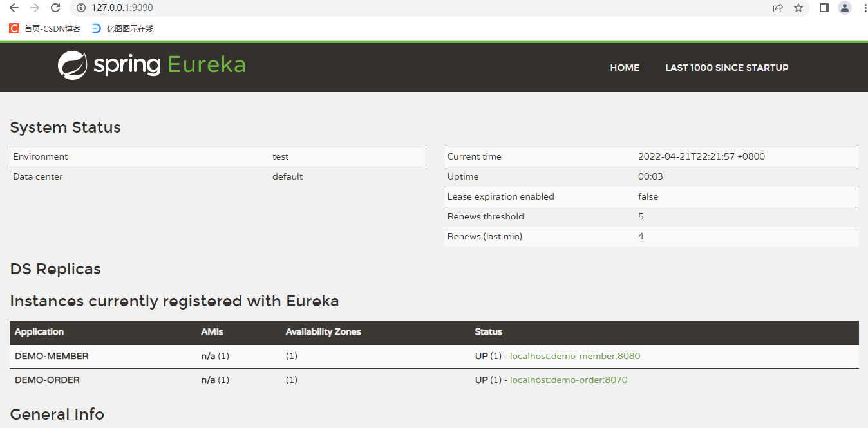Click the AMIs column header

tap(212, 332)
